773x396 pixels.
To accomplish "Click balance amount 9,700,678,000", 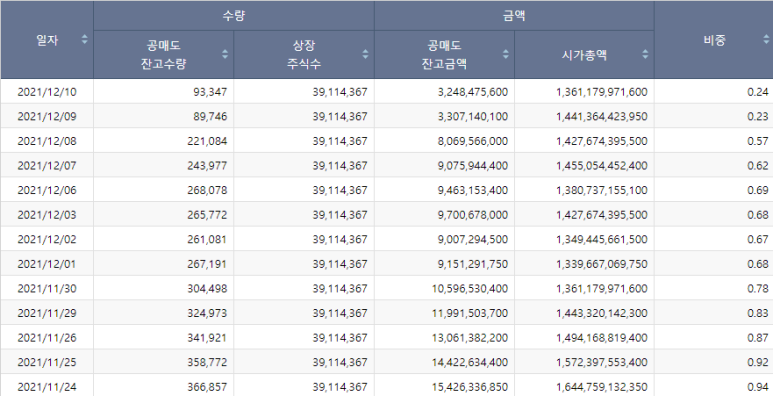I will tap(473, 215).
